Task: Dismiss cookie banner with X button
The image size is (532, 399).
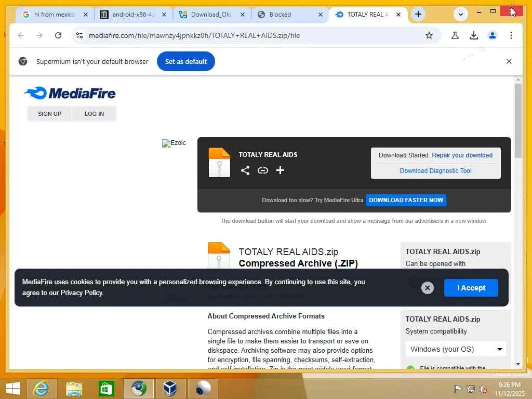Action: [428, 288]
